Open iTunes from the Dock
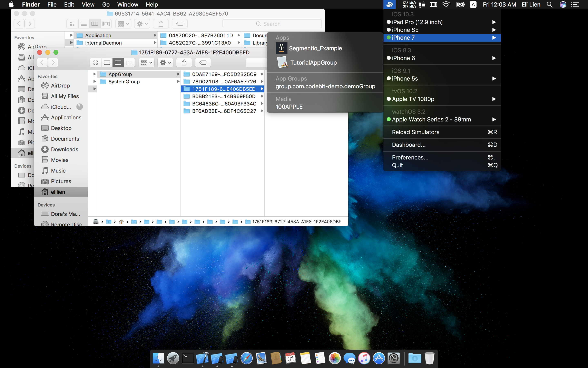This screenshot has height=368, width=588. (x=364, y=358)
